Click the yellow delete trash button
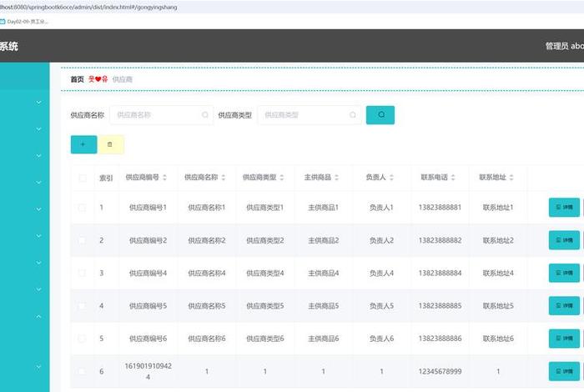 (111, 144)
